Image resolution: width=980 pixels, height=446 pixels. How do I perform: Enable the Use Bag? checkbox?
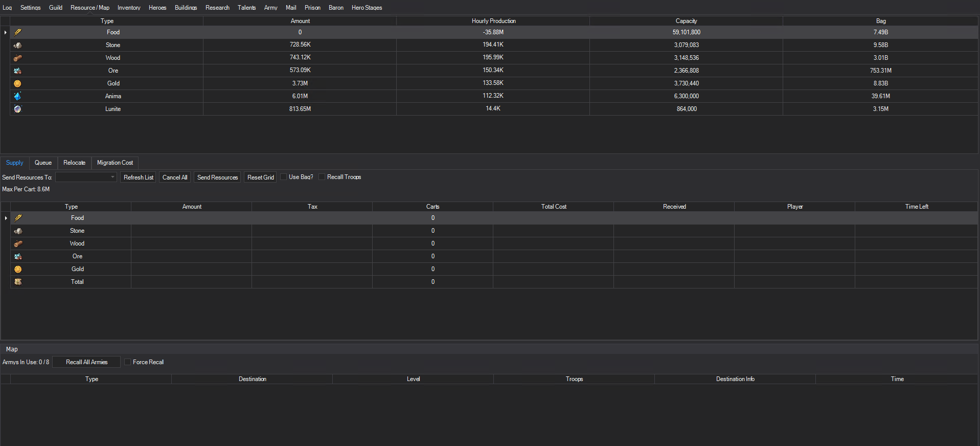284,177
